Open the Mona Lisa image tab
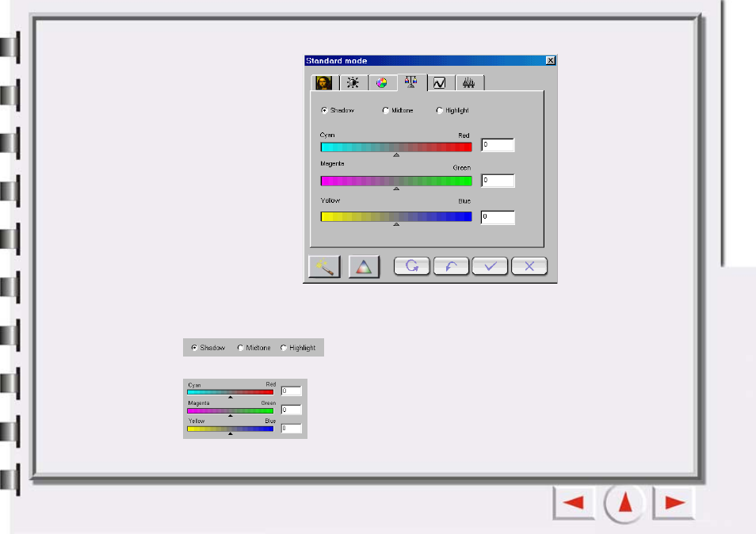This screenshot has width=756, height=534. 324,83
